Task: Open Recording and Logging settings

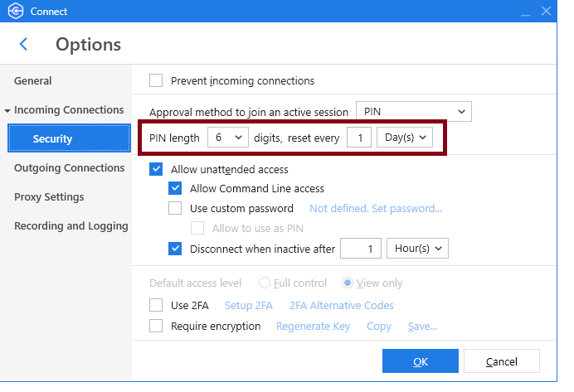Action: coord(71,226)
